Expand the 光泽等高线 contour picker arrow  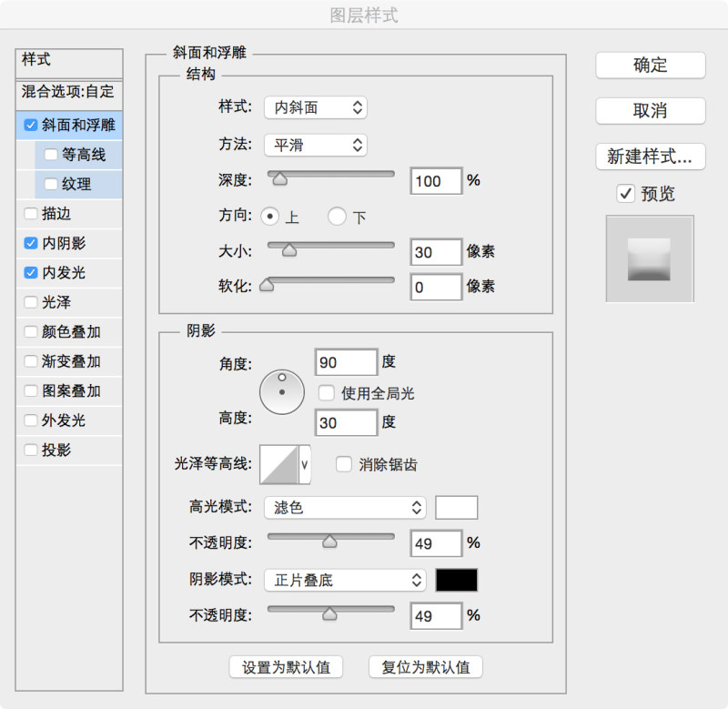(305, 464)
